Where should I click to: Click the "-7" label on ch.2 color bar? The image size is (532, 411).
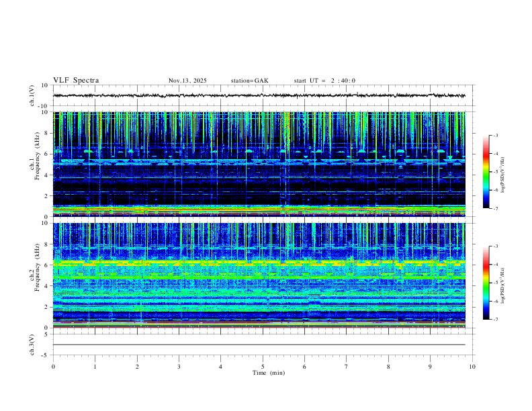[x=495, y=320]
